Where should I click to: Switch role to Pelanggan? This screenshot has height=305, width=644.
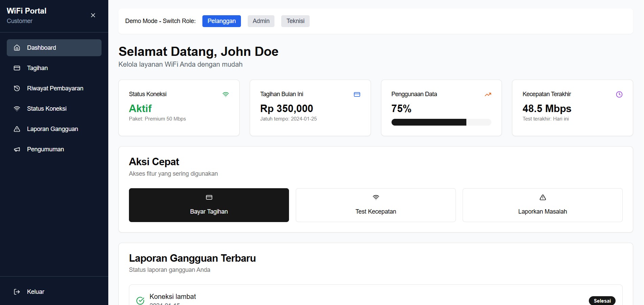222,21
